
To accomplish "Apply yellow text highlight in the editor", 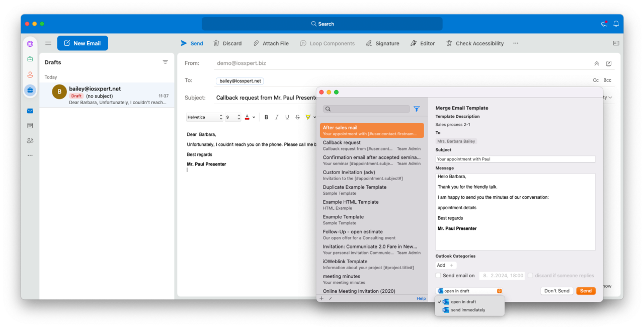I will [x=308, y=117].
